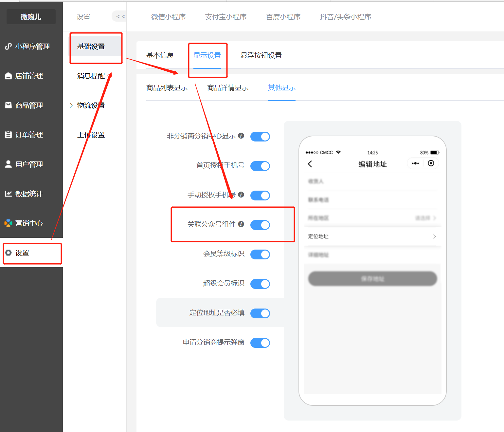
Task: Switch to 抖音/头条小程序 tab
Action: [346, 17]
